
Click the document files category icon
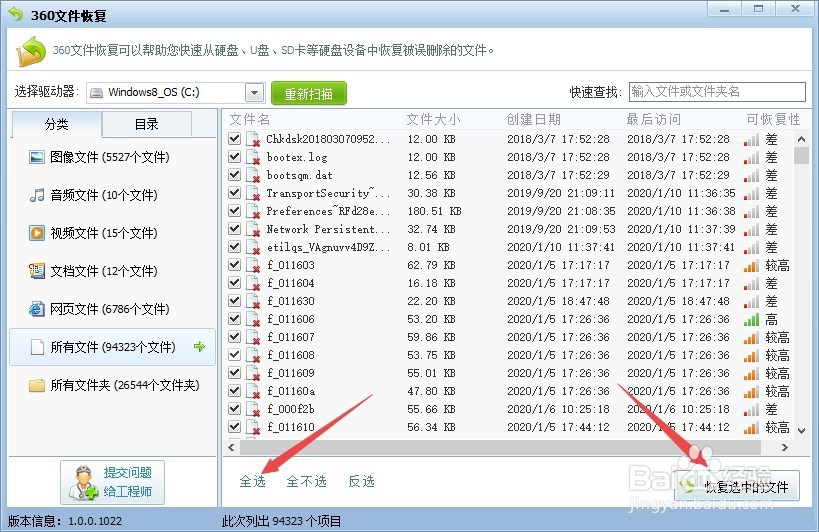[37, 271]
